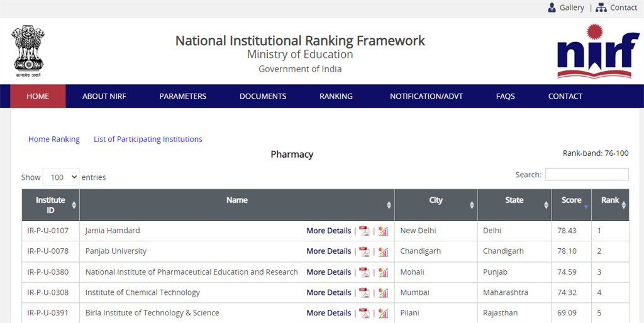Image resolution: width=644 pixels, height=323 pixels.
Task: Open CONTACT menu item in navbar
Action: coord(565,96)
